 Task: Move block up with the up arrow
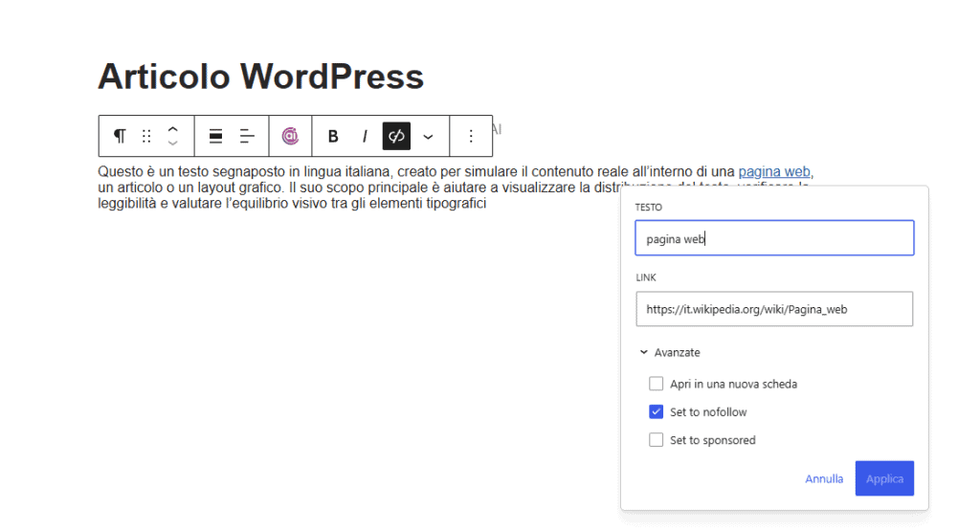tap(173, 129)
